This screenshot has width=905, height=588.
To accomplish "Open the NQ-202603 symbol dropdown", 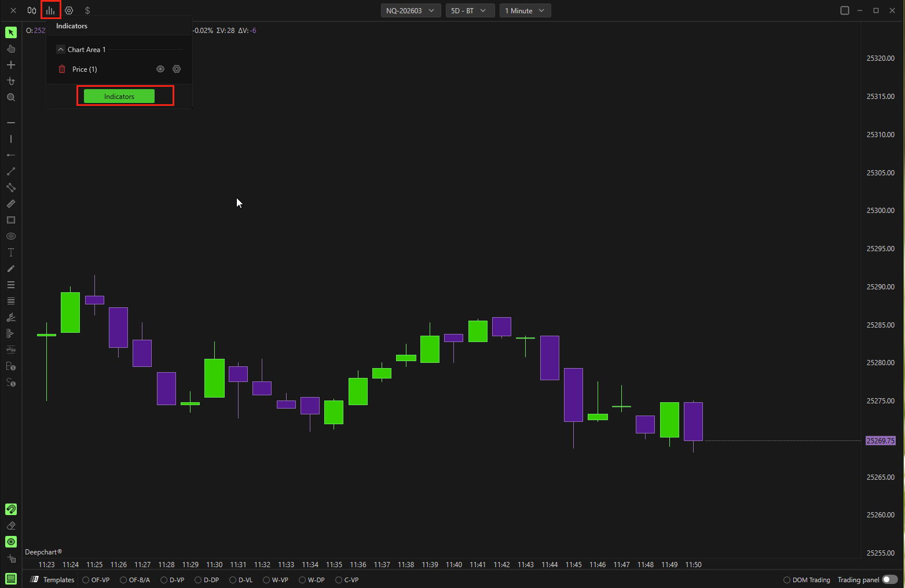I will 411,10.
